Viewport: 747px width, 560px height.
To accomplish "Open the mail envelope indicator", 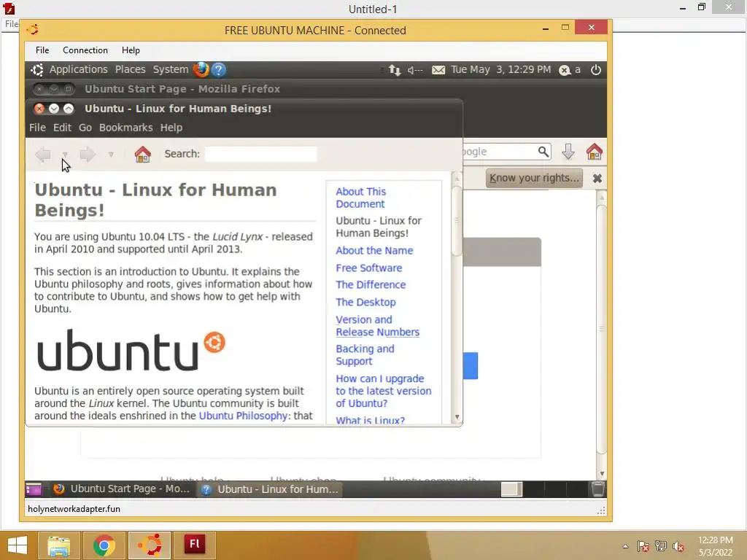I will (x=438, y=70).
